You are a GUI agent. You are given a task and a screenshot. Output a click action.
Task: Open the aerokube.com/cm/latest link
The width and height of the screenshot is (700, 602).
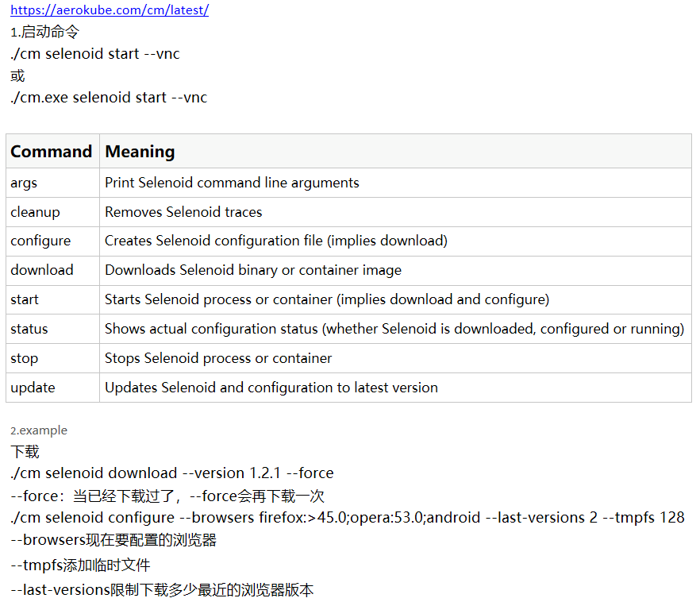[x=110, y=10]
